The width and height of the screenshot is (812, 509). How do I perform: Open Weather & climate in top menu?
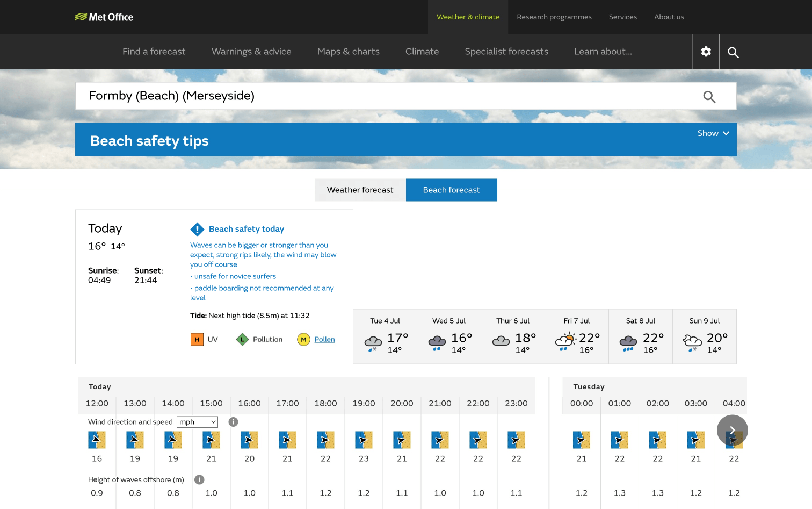[468, 17]
